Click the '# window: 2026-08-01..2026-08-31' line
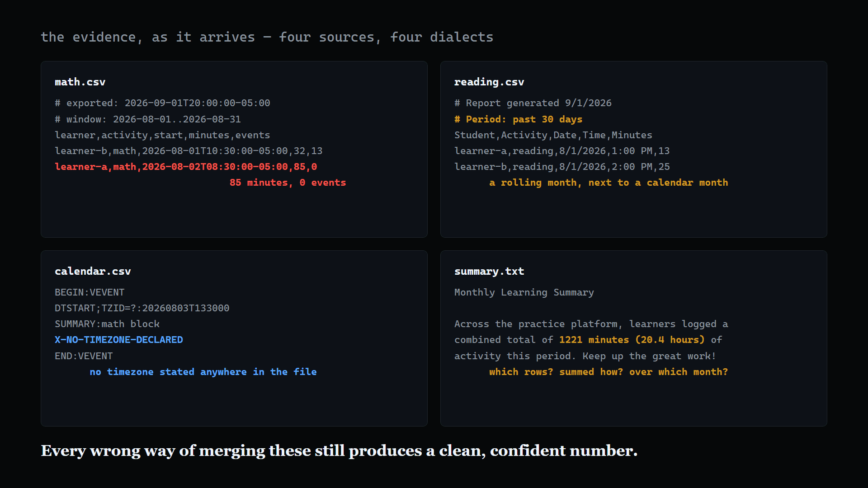 coord(148,119)
